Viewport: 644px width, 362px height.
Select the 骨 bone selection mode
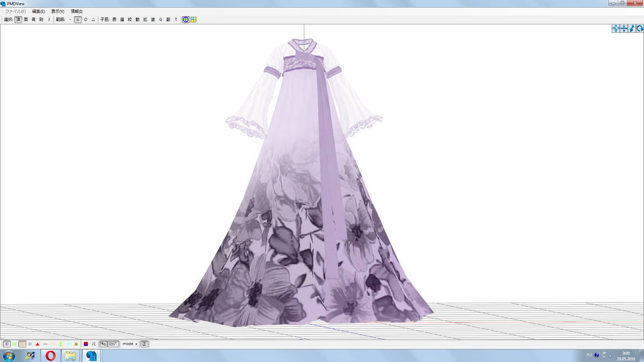coord(33,19)
